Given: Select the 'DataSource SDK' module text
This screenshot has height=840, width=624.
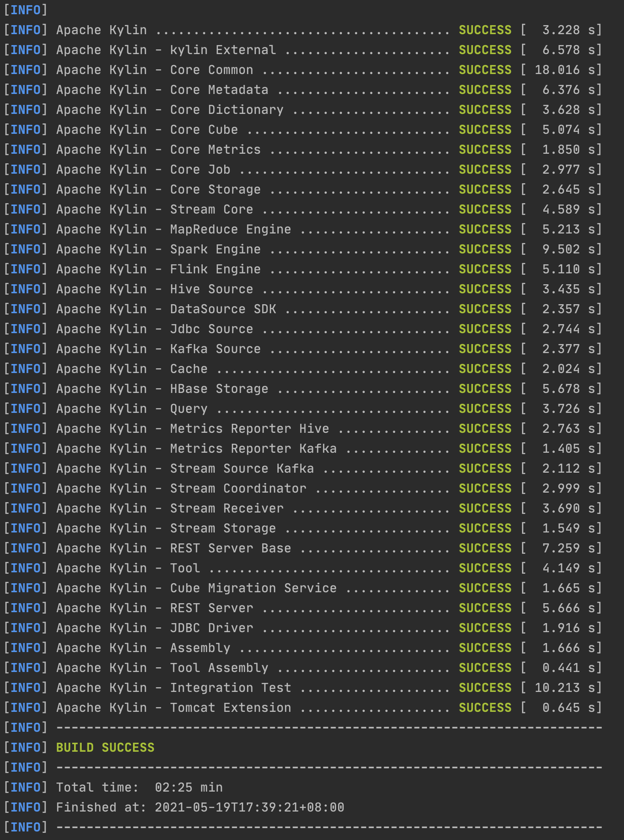Looking at the screenshot, I should 223,309.
